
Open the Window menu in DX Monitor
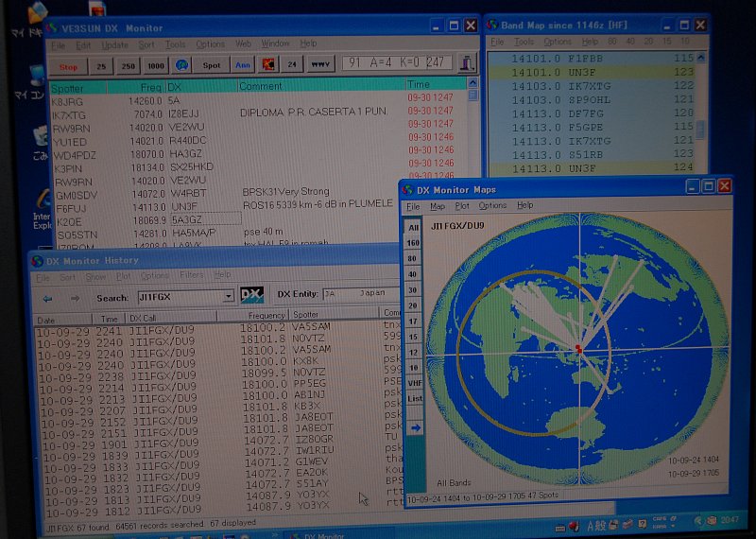pyautogui.click(x=275, y=43)
